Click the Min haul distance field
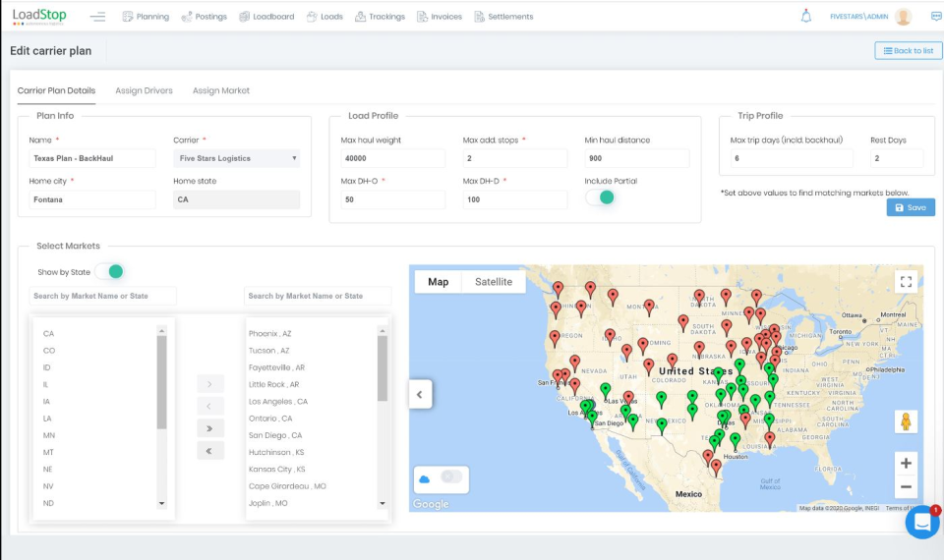This screenshot has height=560, width=944. coord(637,158)
